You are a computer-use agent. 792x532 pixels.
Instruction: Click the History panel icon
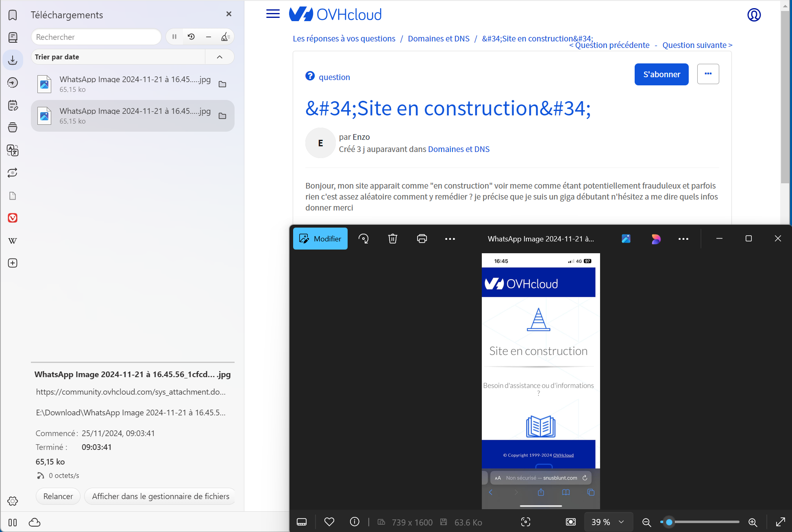click(x=13, y=83)
